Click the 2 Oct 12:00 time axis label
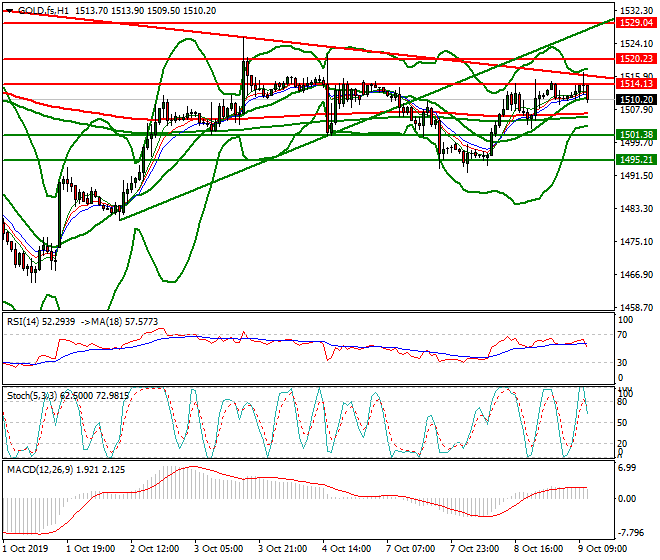660x560 pixels. point(155,549)
